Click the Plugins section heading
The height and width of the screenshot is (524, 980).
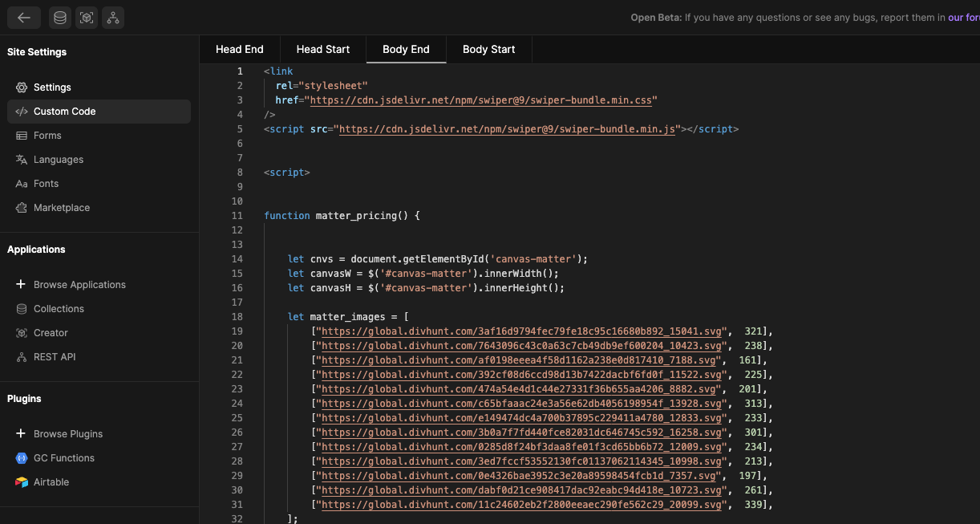[x=24, y=399]
